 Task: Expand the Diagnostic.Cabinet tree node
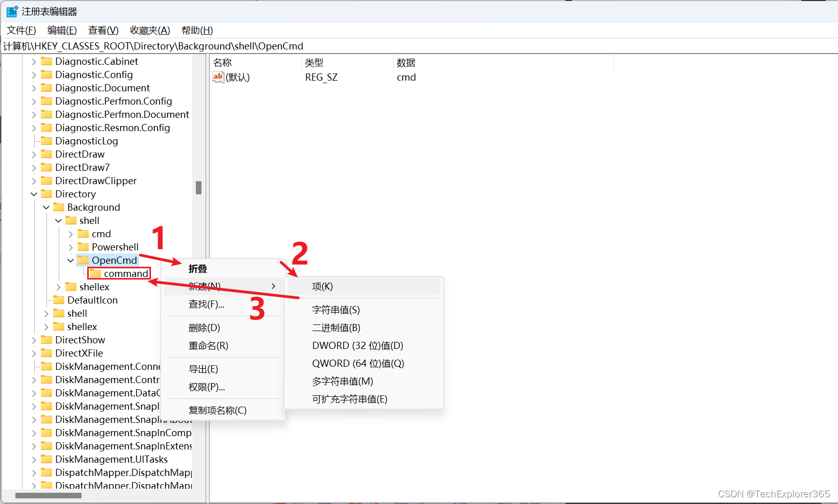click(x=34, y=61)
